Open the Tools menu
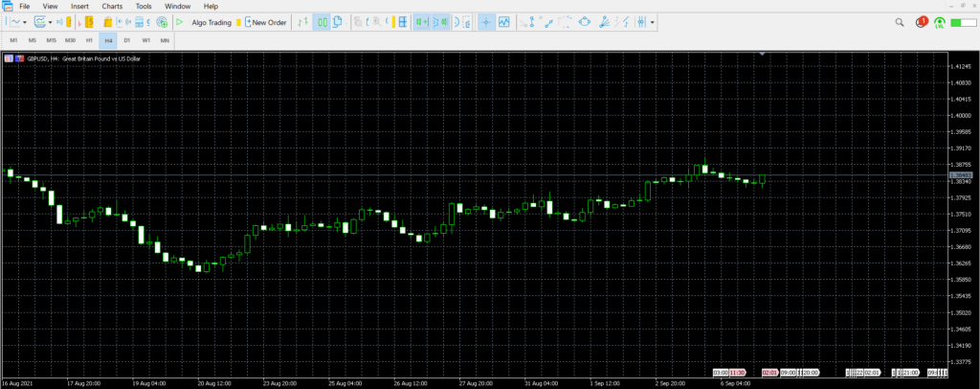This screenshot has height=389, width=980. (x=144, y=7)
